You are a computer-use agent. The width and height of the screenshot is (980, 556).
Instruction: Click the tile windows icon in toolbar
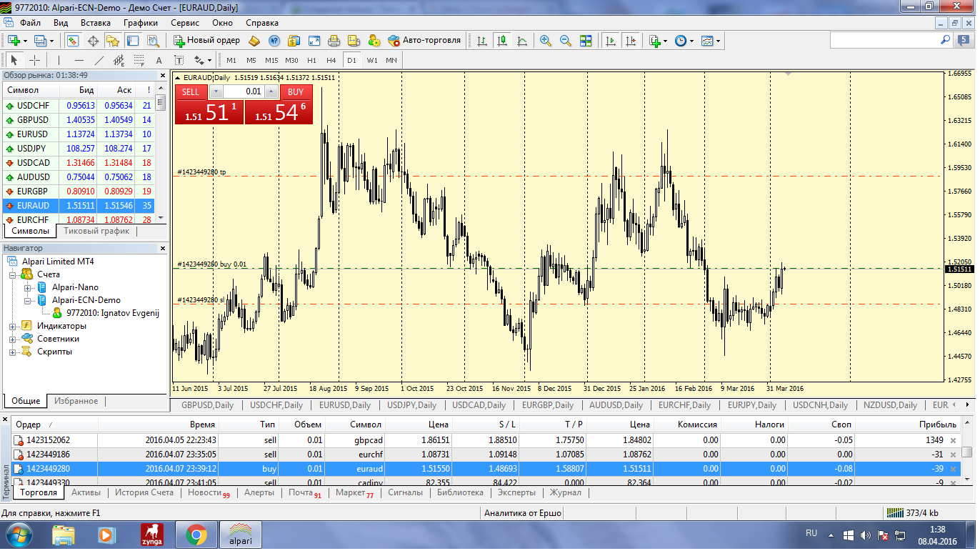(586, 41)
